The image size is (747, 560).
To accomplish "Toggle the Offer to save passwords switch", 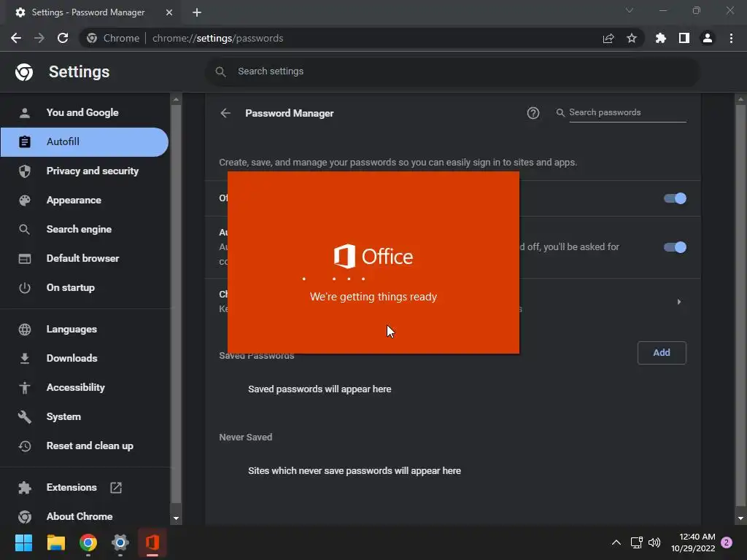I will (675, 198).
